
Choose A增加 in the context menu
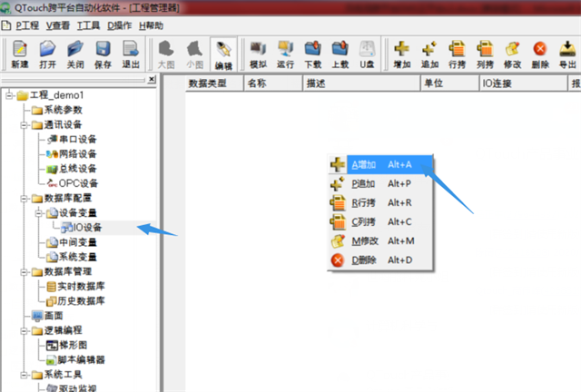[x=381, y=164]
